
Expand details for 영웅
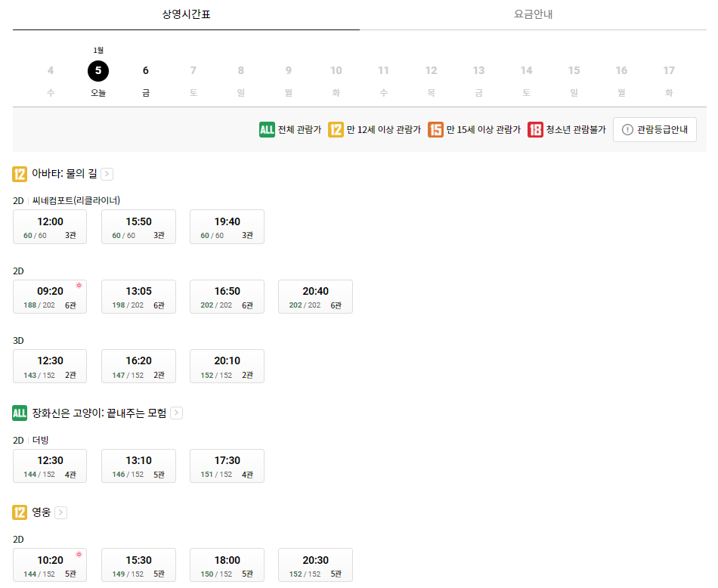pos(61,512)
